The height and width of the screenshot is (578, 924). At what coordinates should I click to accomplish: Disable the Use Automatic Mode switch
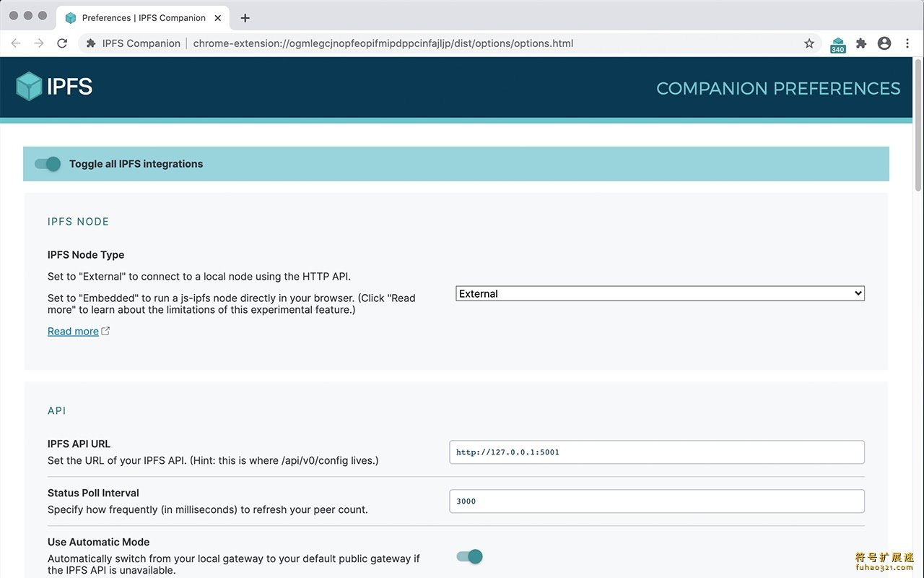tap(469, 556)
